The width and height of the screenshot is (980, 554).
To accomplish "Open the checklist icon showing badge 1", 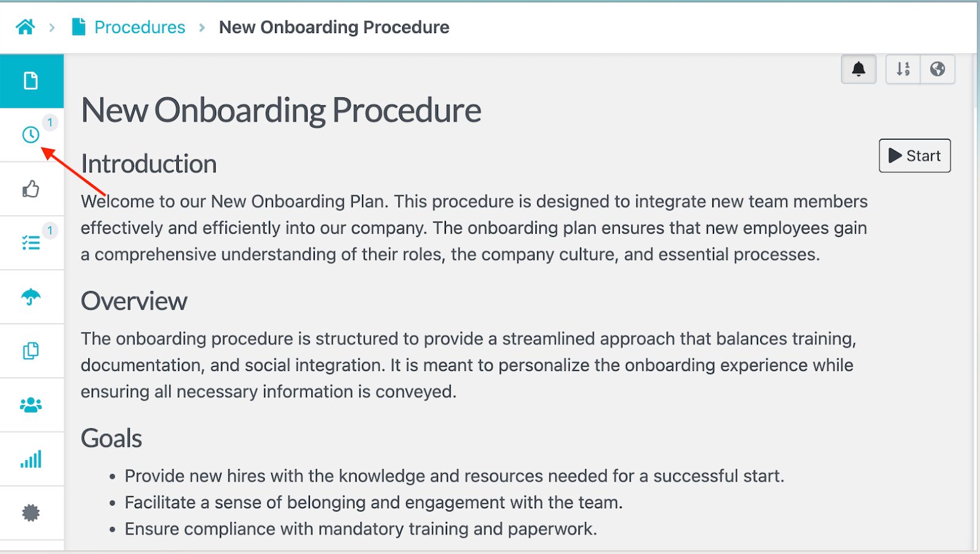I will pyautogui.click(x=31, y=243).
